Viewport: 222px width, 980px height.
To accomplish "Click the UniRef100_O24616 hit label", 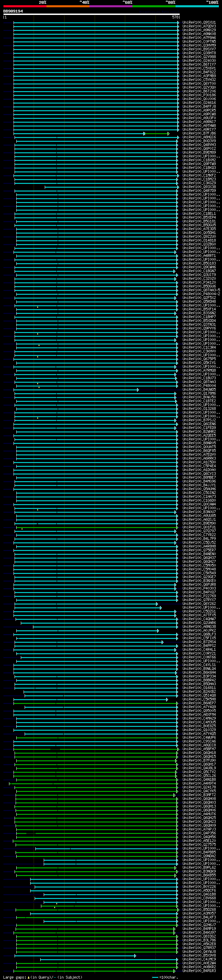I will tap(199, 103).
